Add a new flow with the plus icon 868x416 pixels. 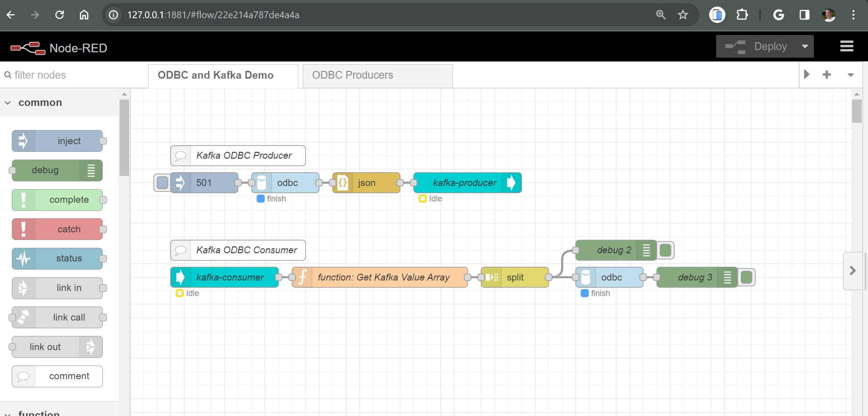[827, 75]
